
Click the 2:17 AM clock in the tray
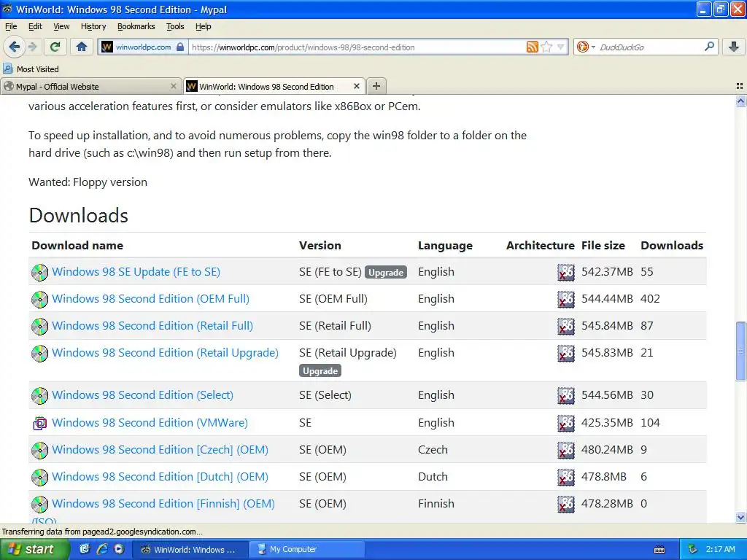coord(720,549)
